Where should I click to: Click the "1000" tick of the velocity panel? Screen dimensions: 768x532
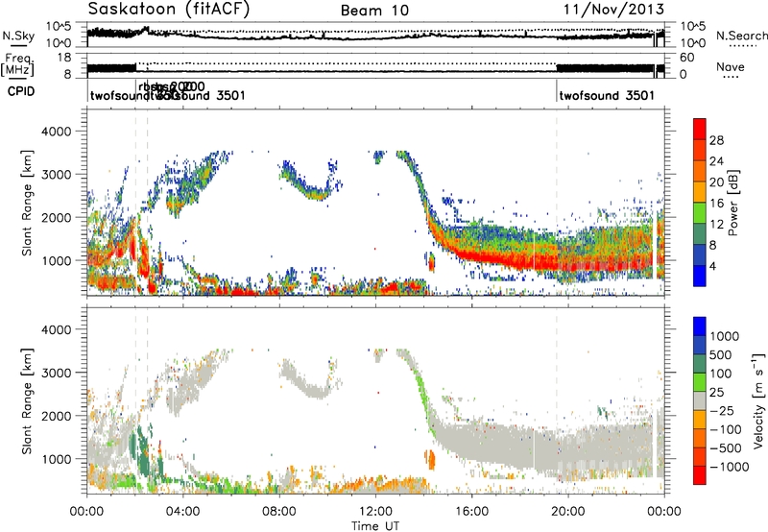point(56,459)
